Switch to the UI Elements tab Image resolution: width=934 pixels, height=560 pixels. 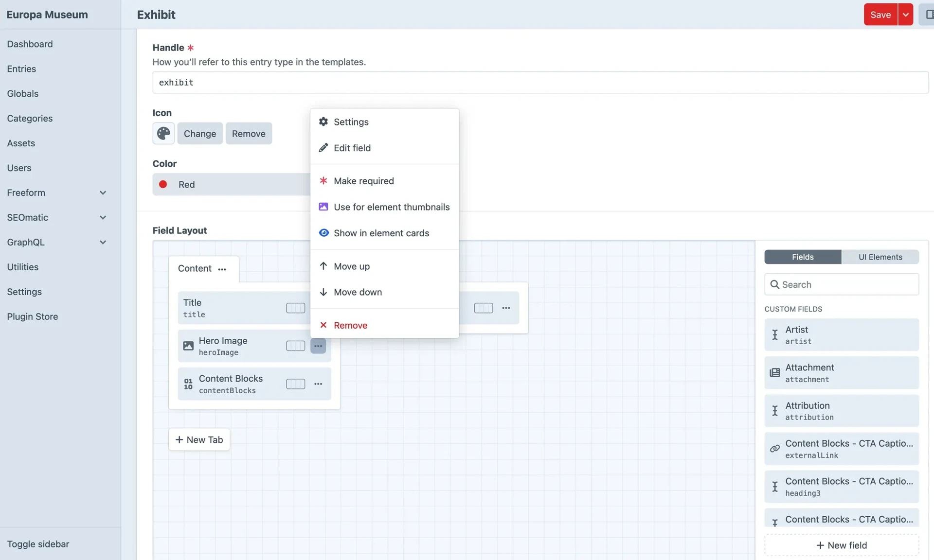coord(880,257)
